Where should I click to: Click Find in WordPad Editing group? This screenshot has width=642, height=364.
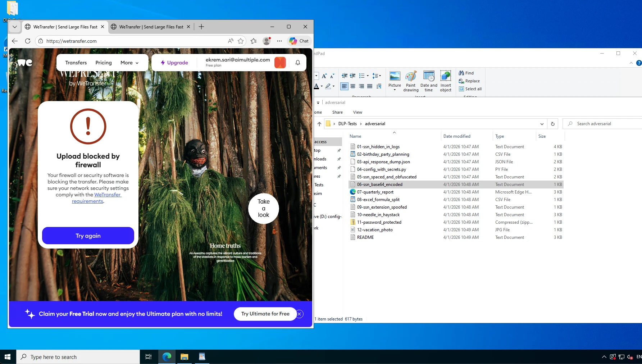click(x=466, y=73)
